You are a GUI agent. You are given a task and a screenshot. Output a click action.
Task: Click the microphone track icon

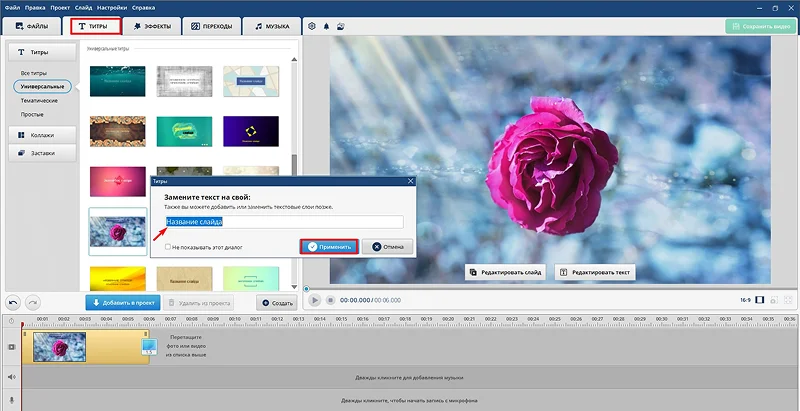11,401
